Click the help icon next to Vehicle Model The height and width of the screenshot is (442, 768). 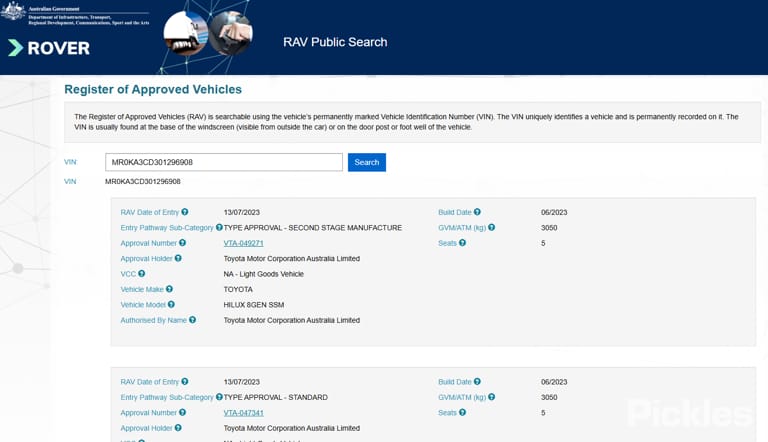point(171,304)
